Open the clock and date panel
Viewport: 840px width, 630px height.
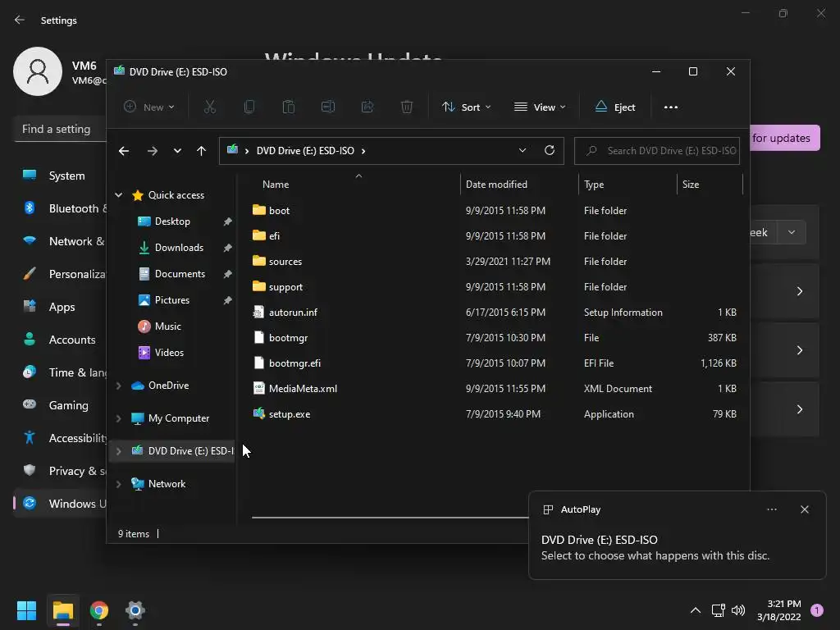778,610
